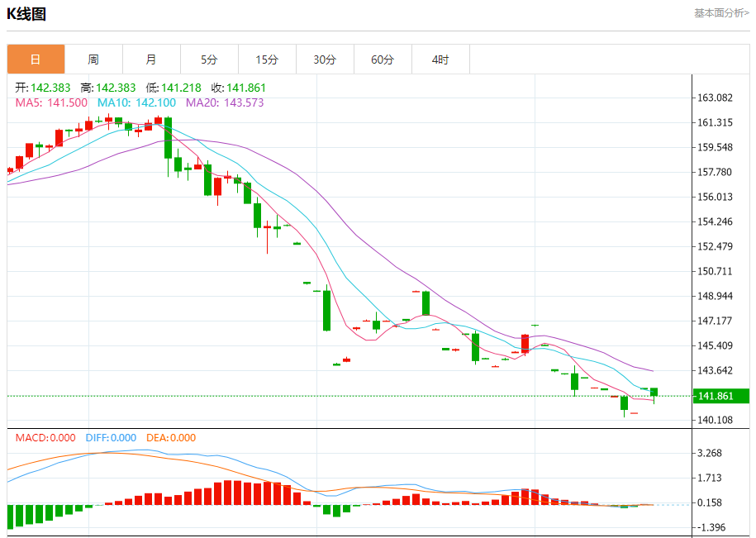Viewport: 756px width, 538px height.
Task: Click the 161.315 price axis label
Action: [715, 122]
